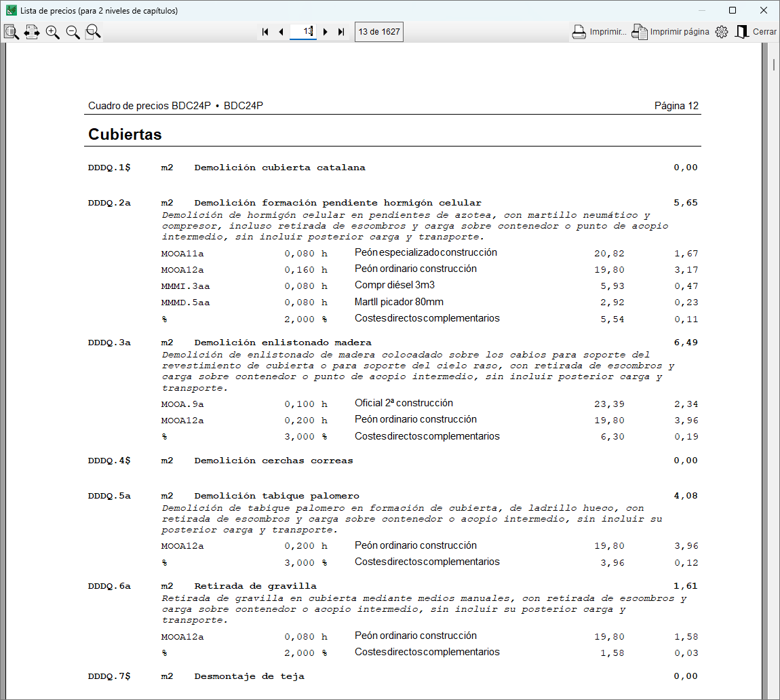Click the quantity '0,160' in DDDQ.2a

(300, 270)
